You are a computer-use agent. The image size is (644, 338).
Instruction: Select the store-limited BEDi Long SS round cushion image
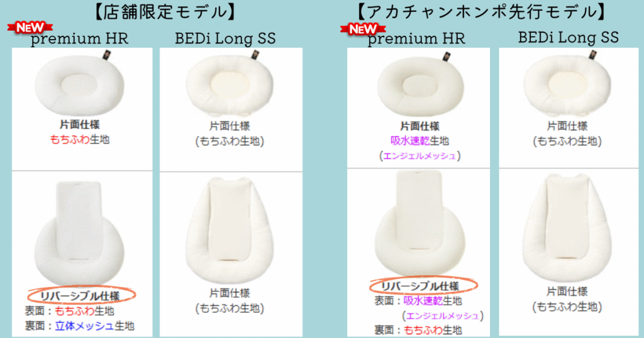230,85
